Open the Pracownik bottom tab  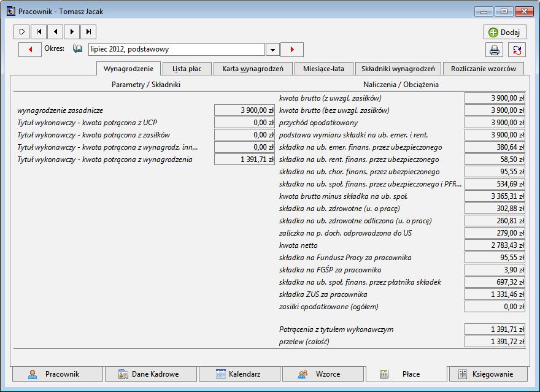[58, 374]
